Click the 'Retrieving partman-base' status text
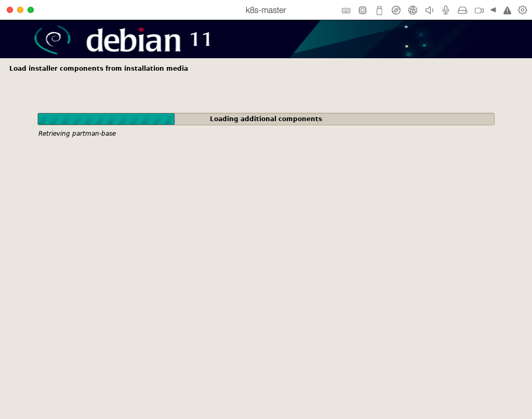Image resolution: width=532 pixels, height=419 pixels. pyautogui.click(x=77, y=134)
